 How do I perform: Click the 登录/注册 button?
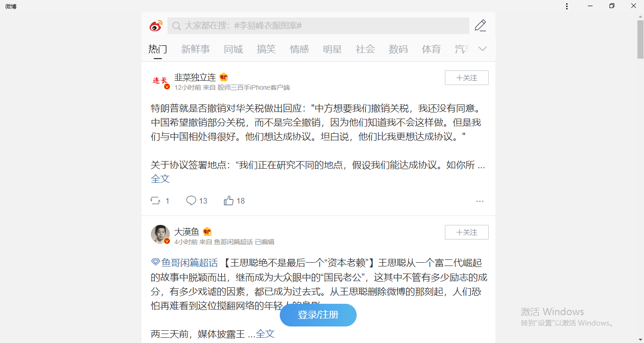pos(318,315)
